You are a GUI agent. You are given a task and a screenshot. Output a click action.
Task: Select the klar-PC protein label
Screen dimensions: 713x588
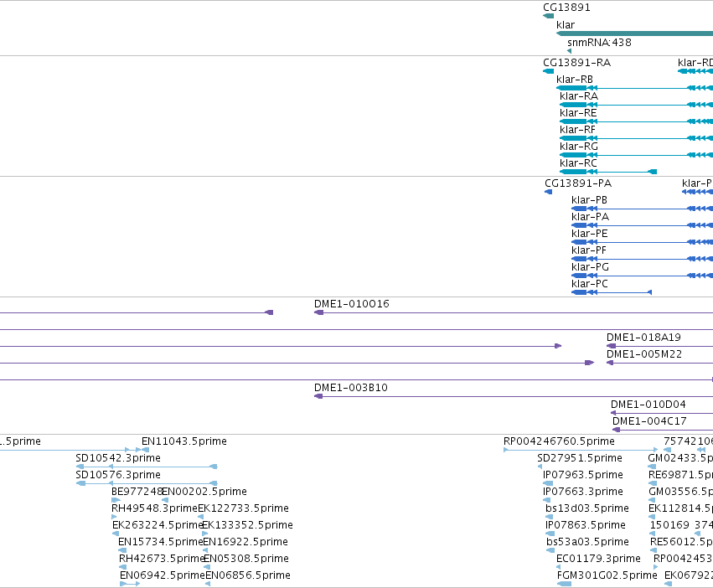pos(590,284)
